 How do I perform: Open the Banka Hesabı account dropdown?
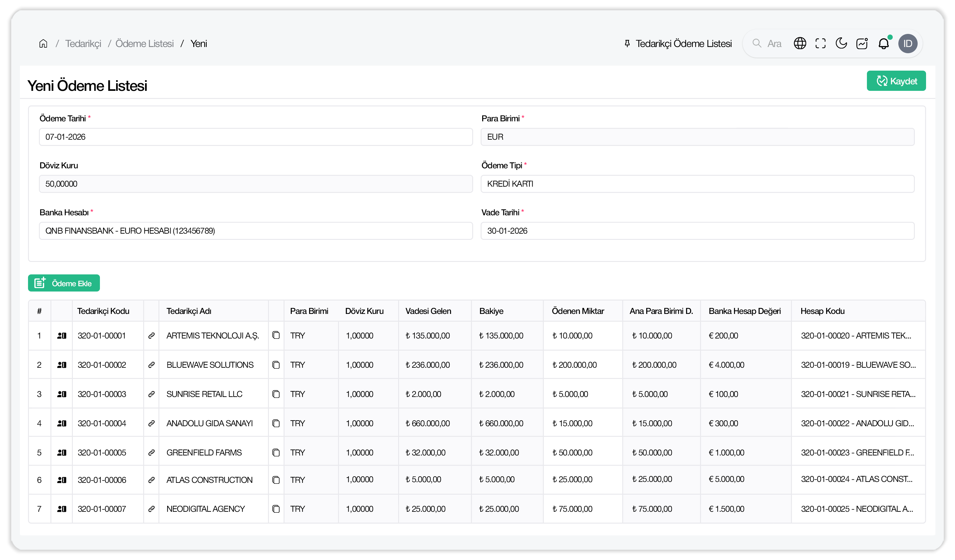(256, 231)
